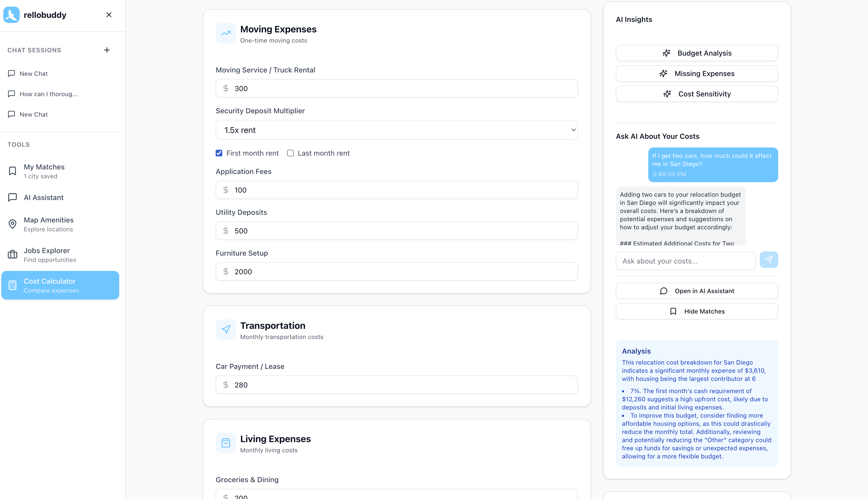Click the Transportation section arrow icon

(x=226, y=329)
